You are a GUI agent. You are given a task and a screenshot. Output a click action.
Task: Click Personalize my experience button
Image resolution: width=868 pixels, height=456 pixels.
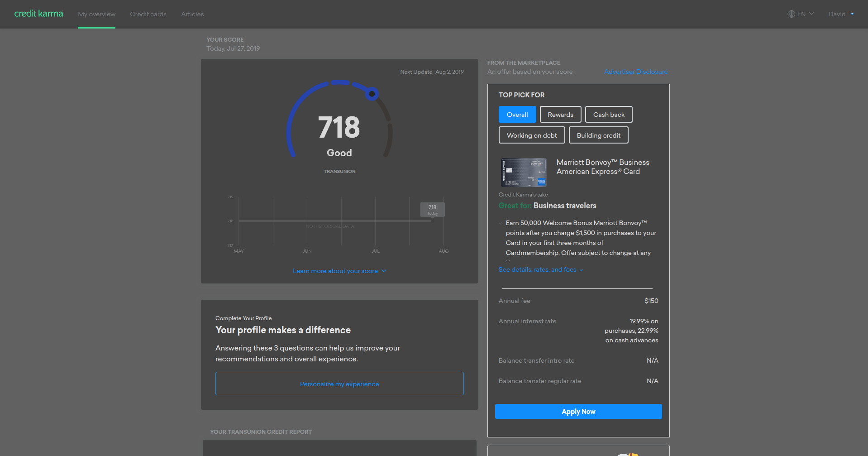tap(339, 384)
